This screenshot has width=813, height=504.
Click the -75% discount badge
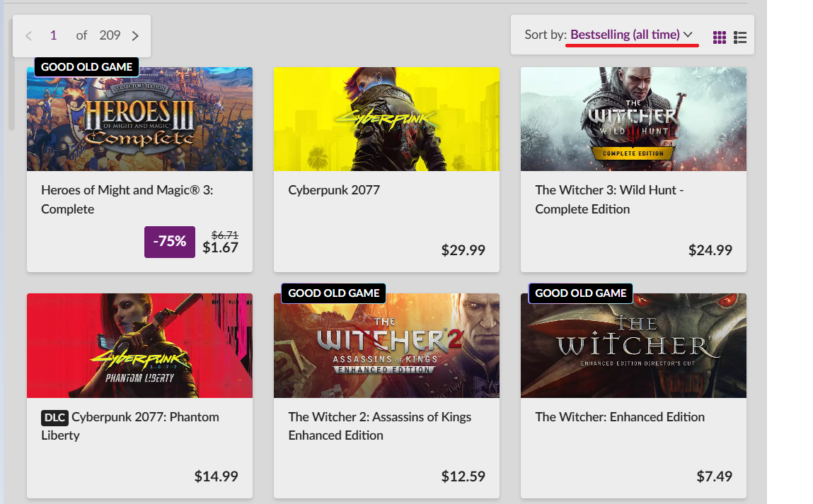(170, 241)
